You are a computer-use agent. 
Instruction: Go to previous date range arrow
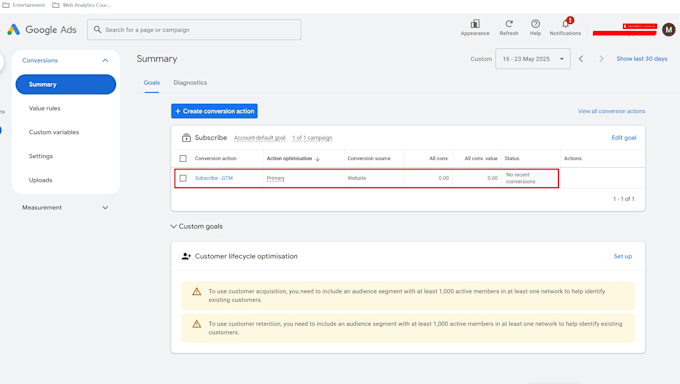point(581,59)
